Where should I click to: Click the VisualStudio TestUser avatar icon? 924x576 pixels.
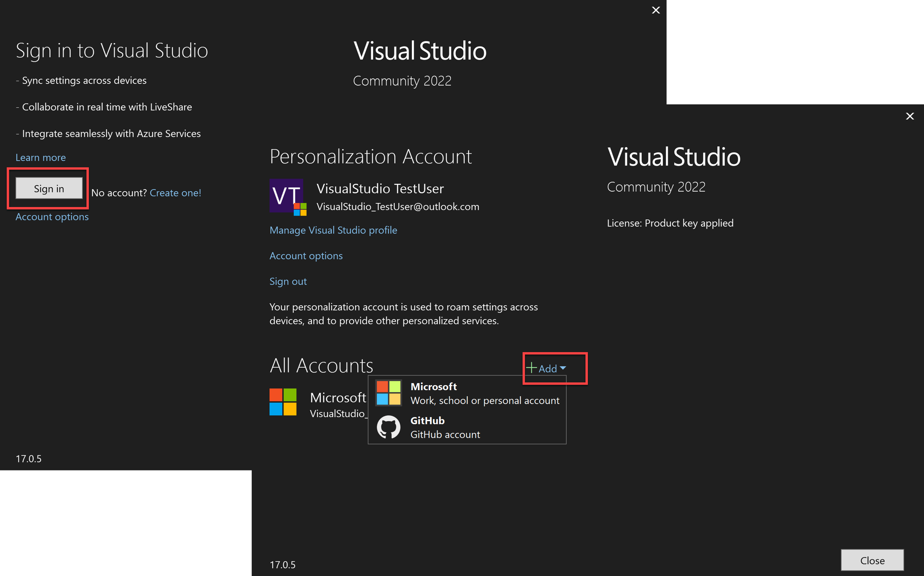point(286,195)
